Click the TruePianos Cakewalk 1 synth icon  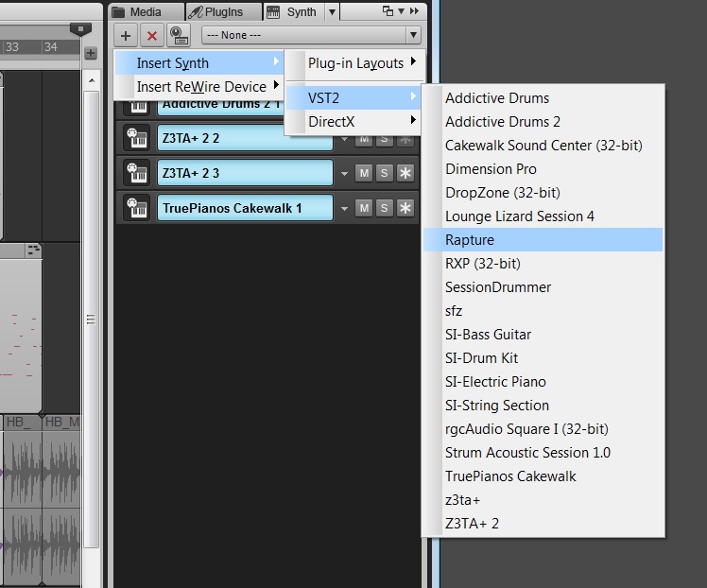click(137, 208)
